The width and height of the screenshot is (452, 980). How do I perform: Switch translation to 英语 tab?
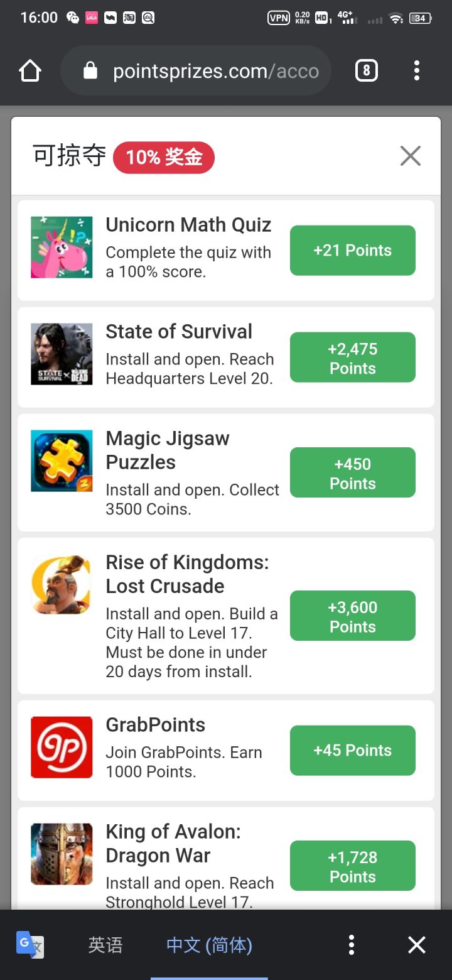pyautogui.click(x=105, y=945)
